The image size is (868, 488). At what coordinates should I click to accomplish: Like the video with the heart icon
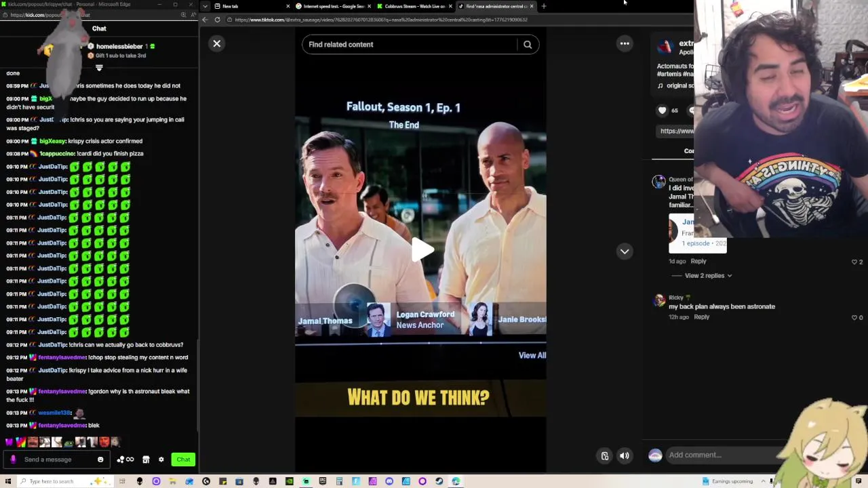point(663,110)
